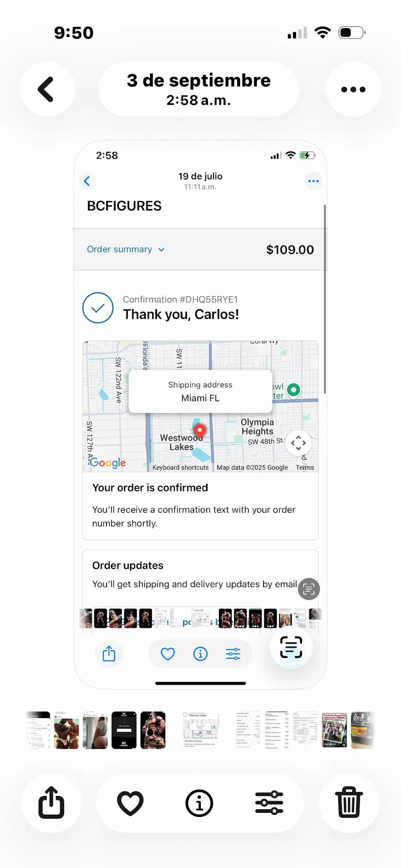The image size is (401, 868).
Task: Favorite the photo with the black heart icon
Action: coord(130,803)
